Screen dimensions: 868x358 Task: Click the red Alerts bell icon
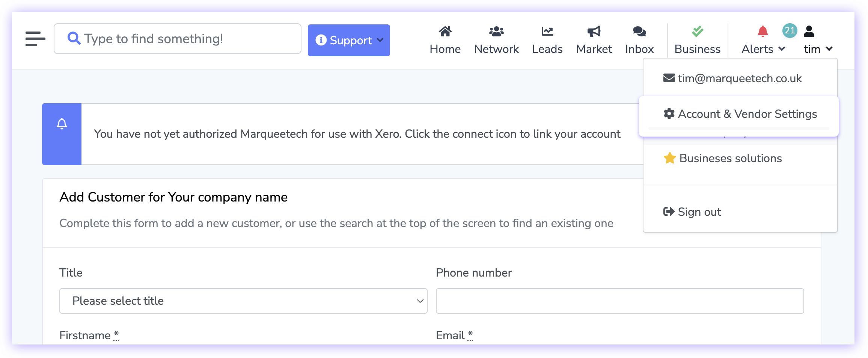pyautogui.click(x=763, y=32)
